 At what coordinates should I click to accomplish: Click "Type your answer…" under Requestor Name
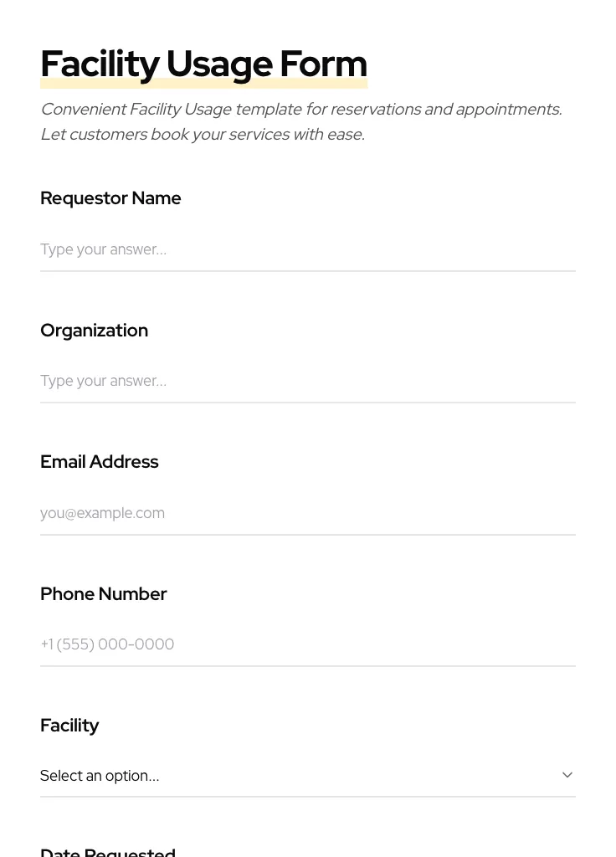pyautogui.click(x=103, y=249)
